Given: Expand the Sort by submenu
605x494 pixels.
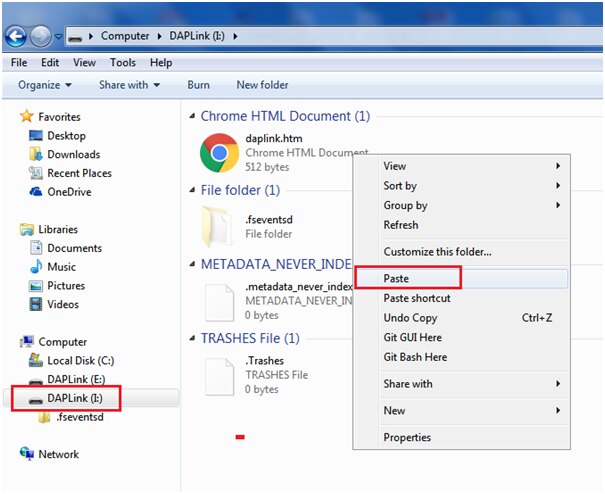Looking at the screenshot, I should [400, 185].
